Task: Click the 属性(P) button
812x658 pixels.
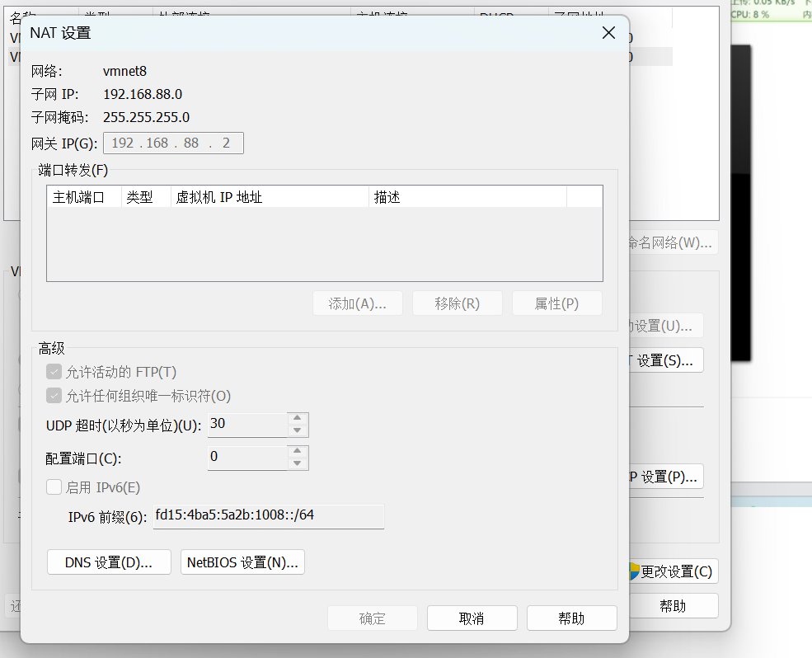Action: pyautogui.click(x=556, y=303)
